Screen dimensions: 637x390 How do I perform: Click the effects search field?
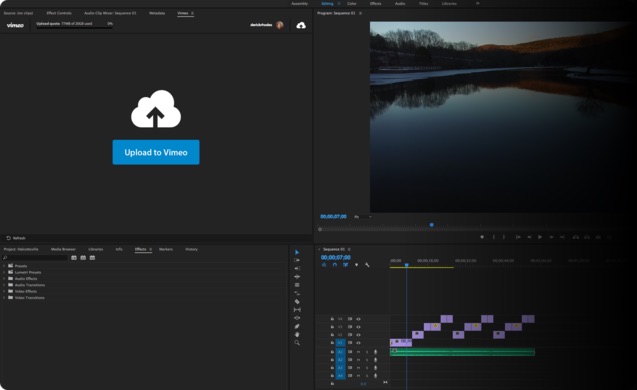35,258
